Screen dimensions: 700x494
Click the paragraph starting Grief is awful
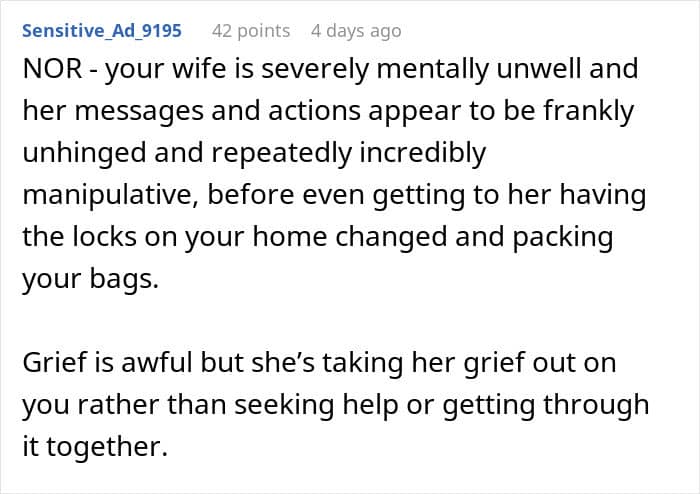[x=336, y=404]
